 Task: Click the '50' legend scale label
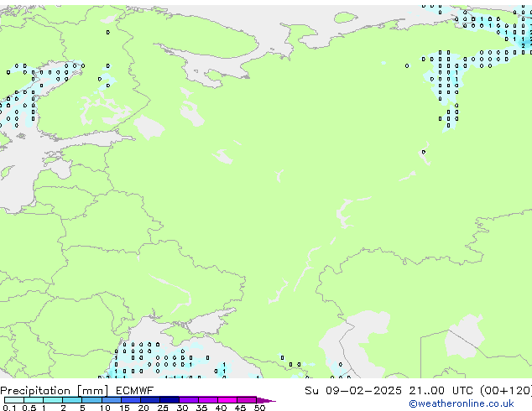click(259, 408)
